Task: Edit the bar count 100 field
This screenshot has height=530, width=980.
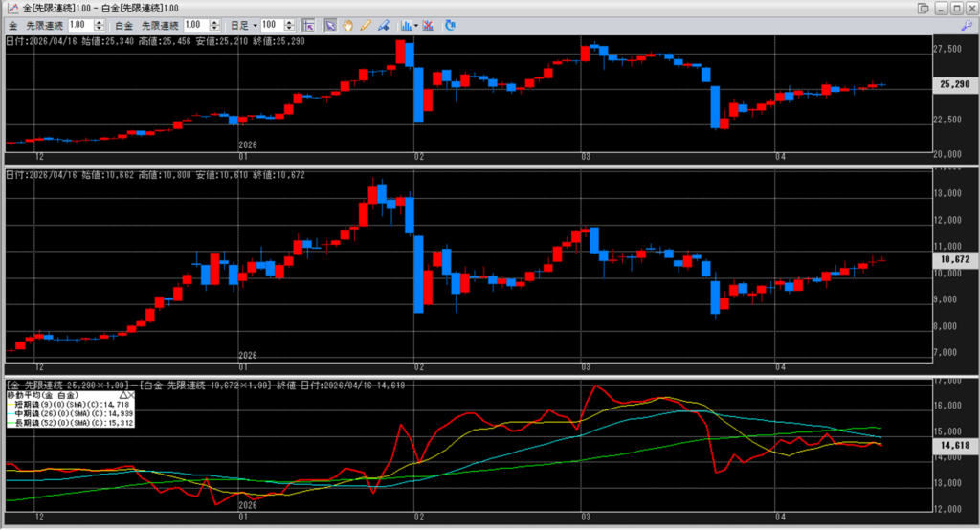Action: (272, 25)
